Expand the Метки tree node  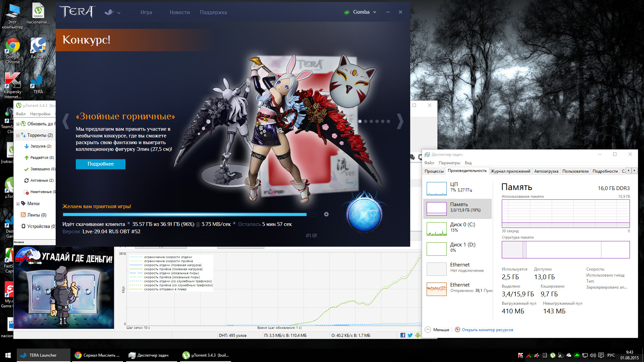tap(18, 204)
